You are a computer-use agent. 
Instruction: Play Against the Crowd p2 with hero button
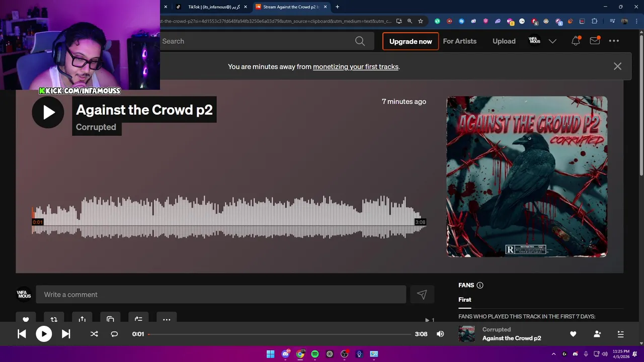(48, 112)
